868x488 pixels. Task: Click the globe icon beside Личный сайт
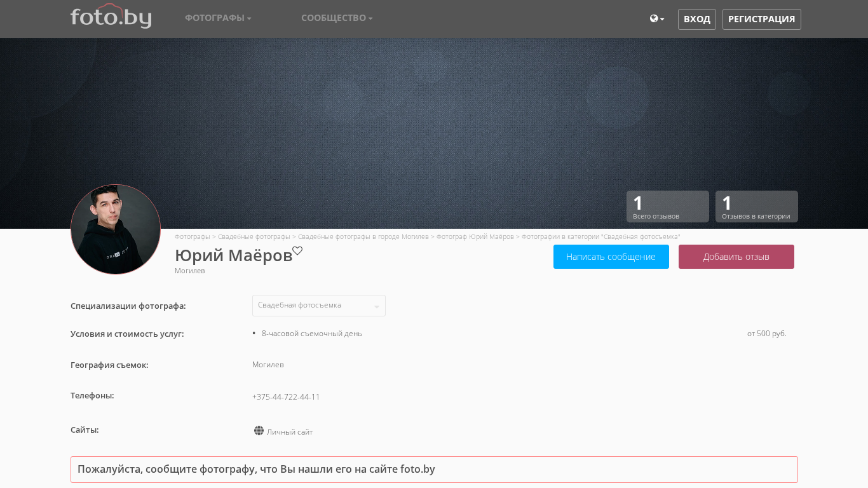tap(259, 431)
